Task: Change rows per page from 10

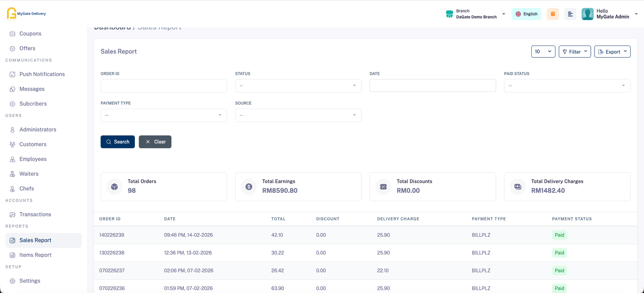Action: 543,52
